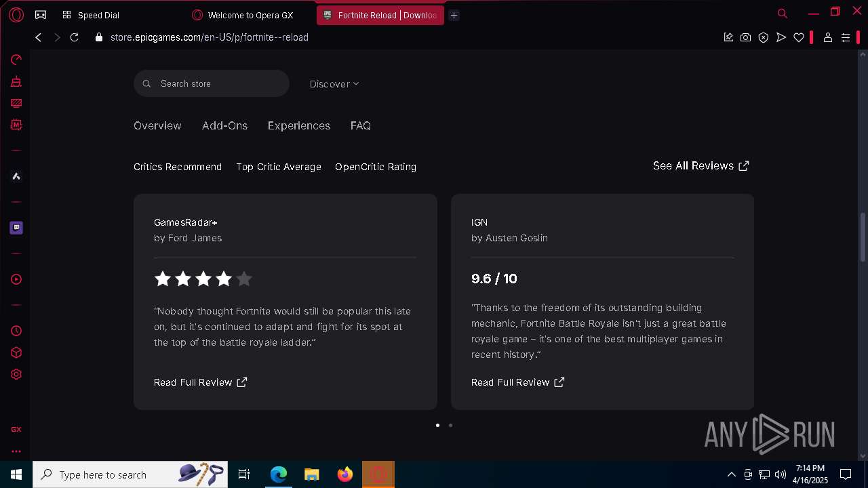This screenshot has height=488, width=868.
Task: Open the Player icon in sidebar
Action: (x=16, y=279)
